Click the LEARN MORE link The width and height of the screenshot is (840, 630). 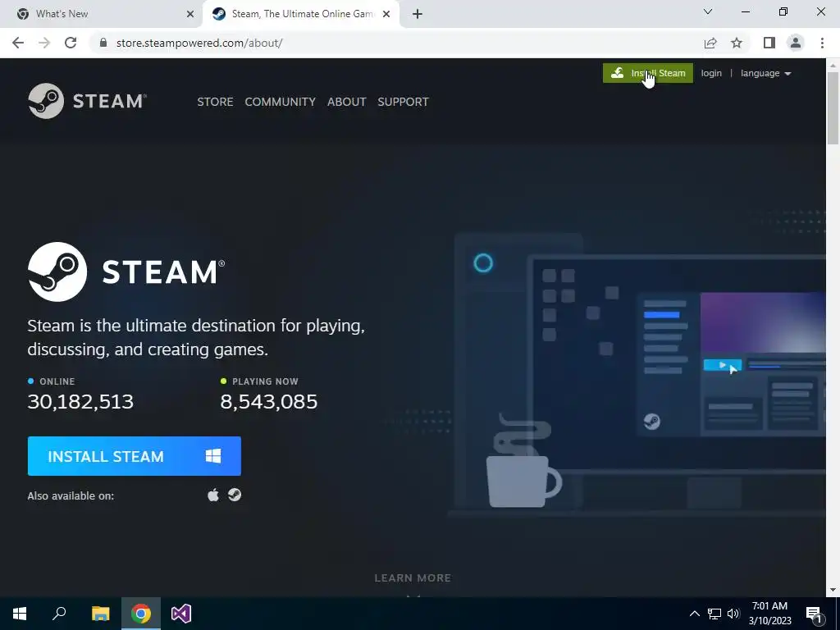click(413, 578)
